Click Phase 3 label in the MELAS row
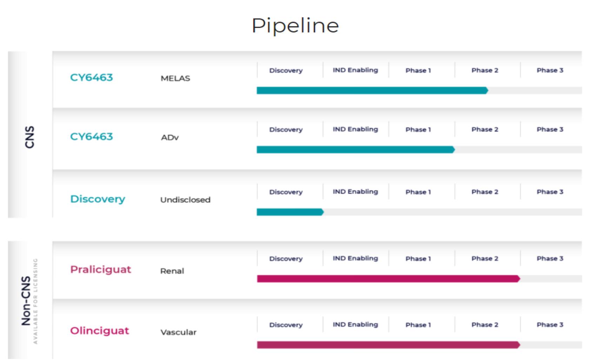 tap(550, 70)
